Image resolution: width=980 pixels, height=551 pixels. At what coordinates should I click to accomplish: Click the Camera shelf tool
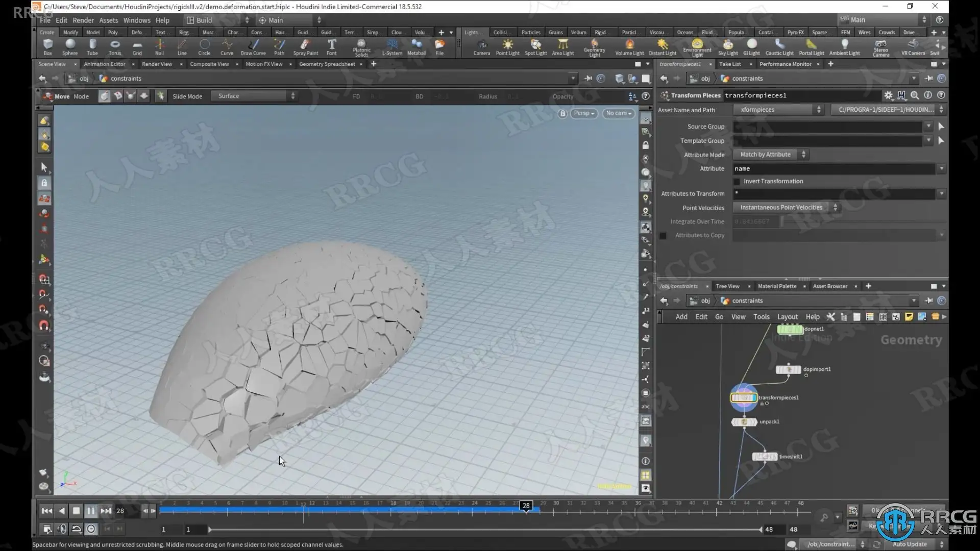tap(481, 46)
